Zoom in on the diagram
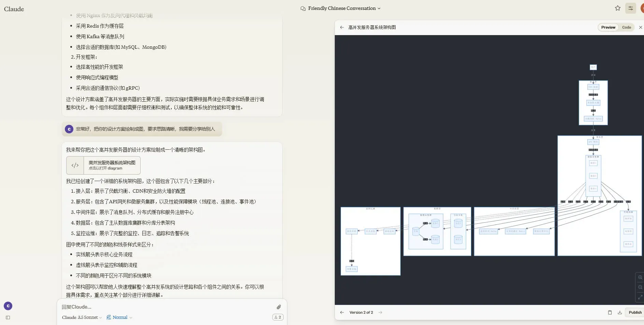This screenshot has width=644, height=325. tap(640, 277)
